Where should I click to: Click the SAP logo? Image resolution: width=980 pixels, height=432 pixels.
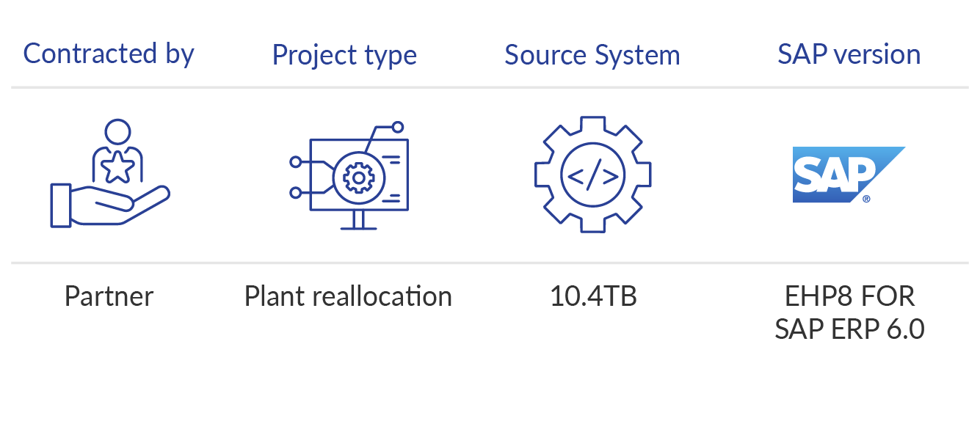[x=848, y=175]
